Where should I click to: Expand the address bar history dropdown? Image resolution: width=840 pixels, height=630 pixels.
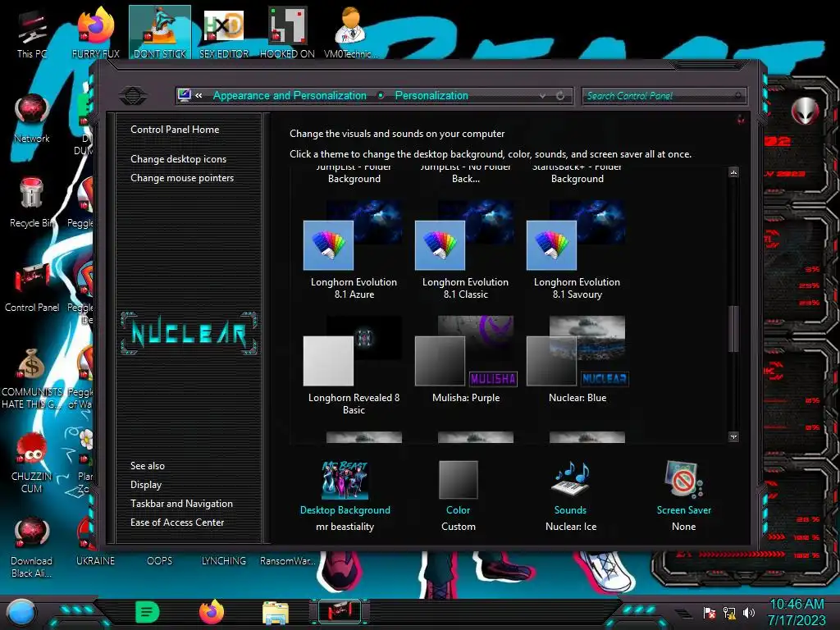tap(543, 96)
